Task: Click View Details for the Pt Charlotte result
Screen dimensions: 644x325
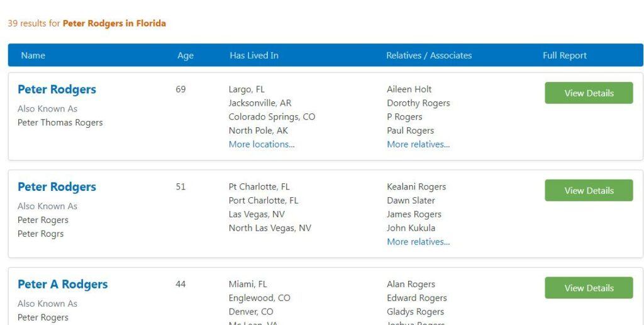Action: 589,190
